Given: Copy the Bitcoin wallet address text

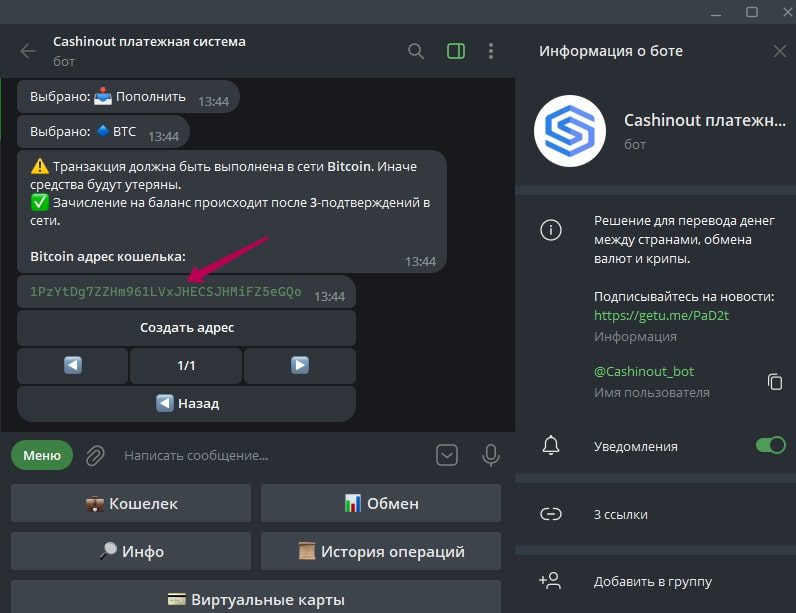Looking at the screenshot, I should [165, 292].
